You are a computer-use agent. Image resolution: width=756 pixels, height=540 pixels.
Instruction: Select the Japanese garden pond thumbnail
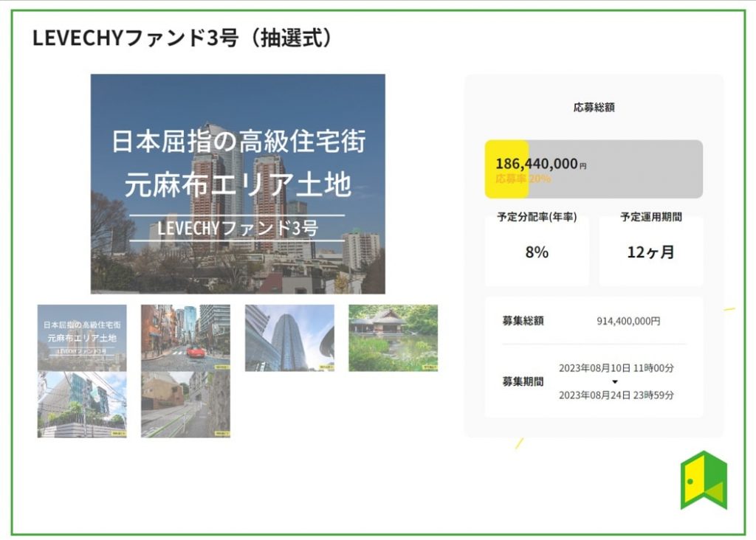(x=393, y=338)
